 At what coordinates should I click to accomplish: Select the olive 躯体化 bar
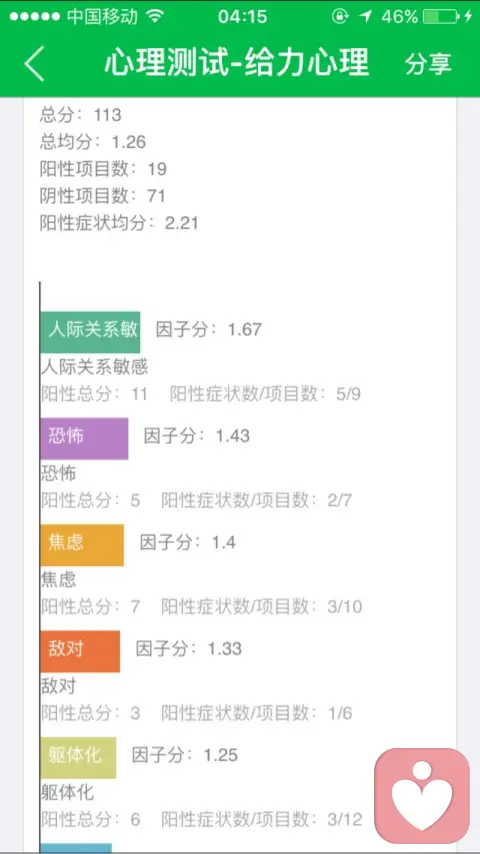pyautogui.click(x=78, y=758)
